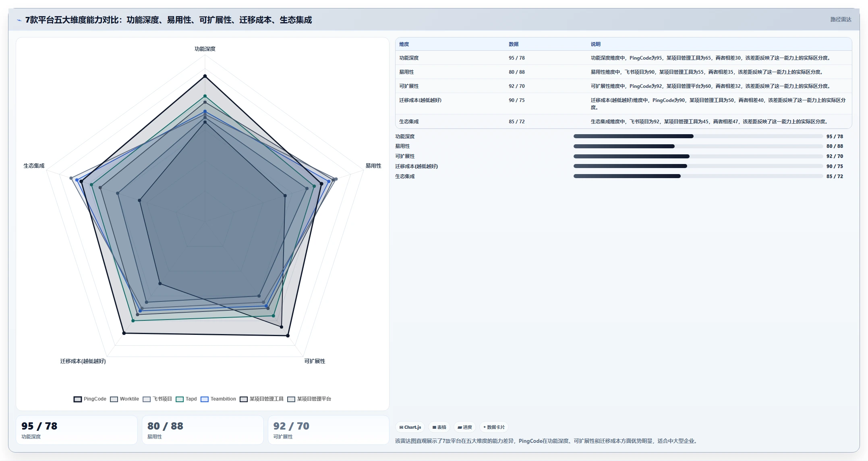
Task: Click the 进度 tag chip
Action: 465,427
